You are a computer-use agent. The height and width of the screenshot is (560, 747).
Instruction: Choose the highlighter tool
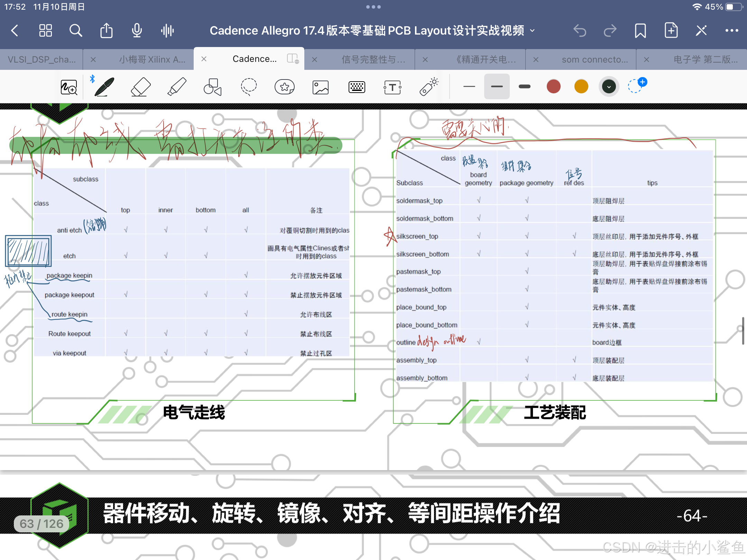[177, 87]
